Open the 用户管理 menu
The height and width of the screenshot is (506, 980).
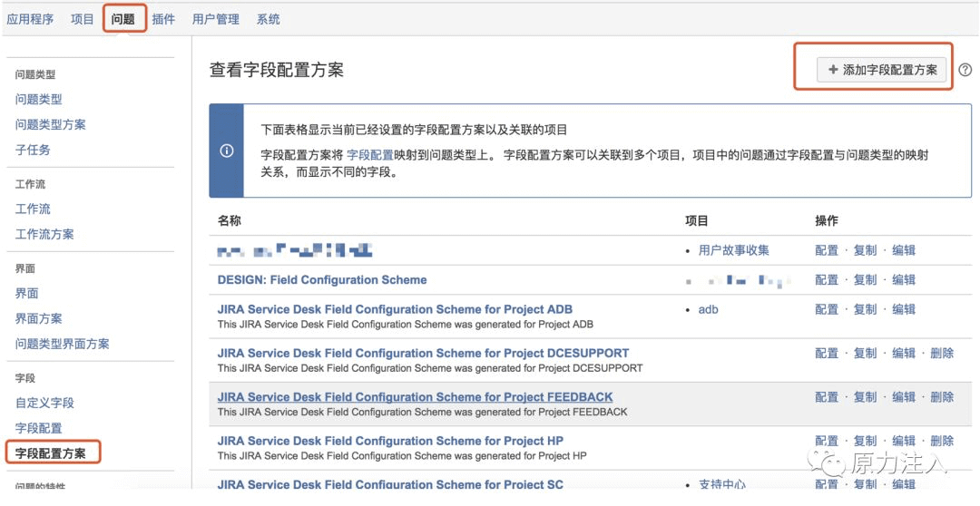pyautogui.click(x=216, y=19)
